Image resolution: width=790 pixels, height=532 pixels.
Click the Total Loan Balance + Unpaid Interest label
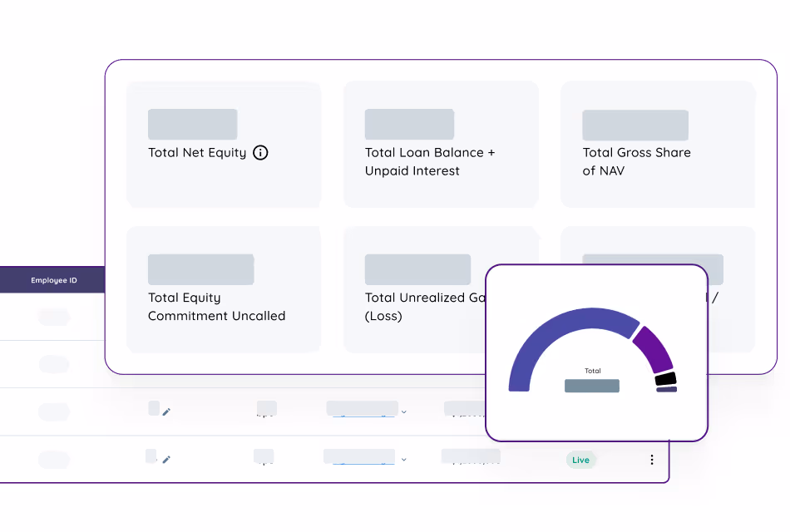430,162
